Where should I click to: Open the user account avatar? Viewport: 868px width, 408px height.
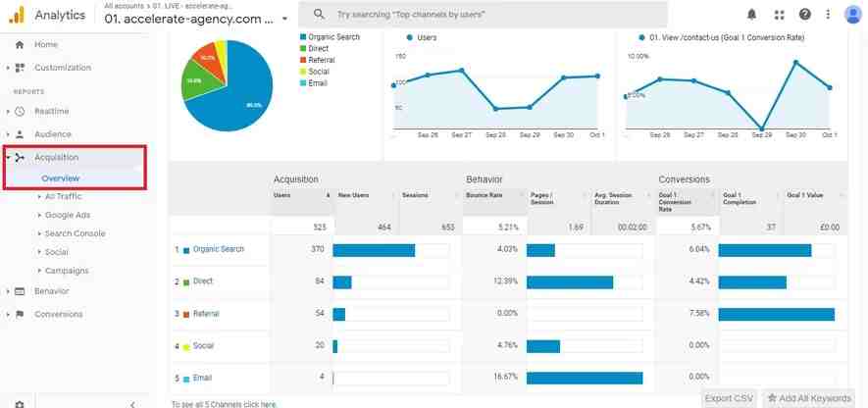(853, 15)
